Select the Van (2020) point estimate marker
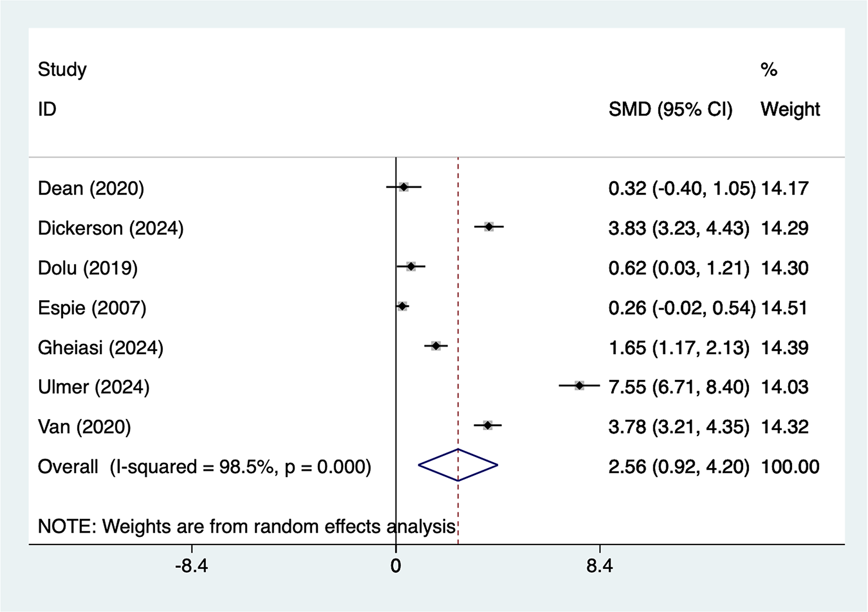 tap(488, 425)
